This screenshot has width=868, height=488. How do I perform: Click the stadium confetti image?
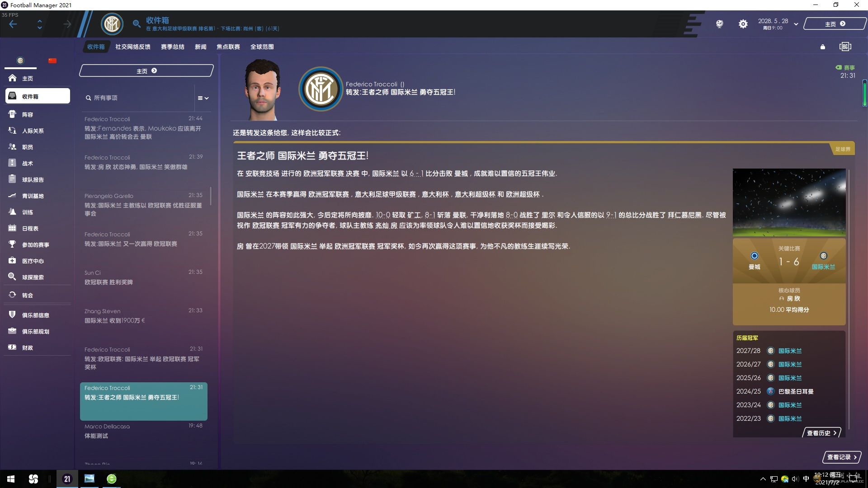tap(789, 202)
